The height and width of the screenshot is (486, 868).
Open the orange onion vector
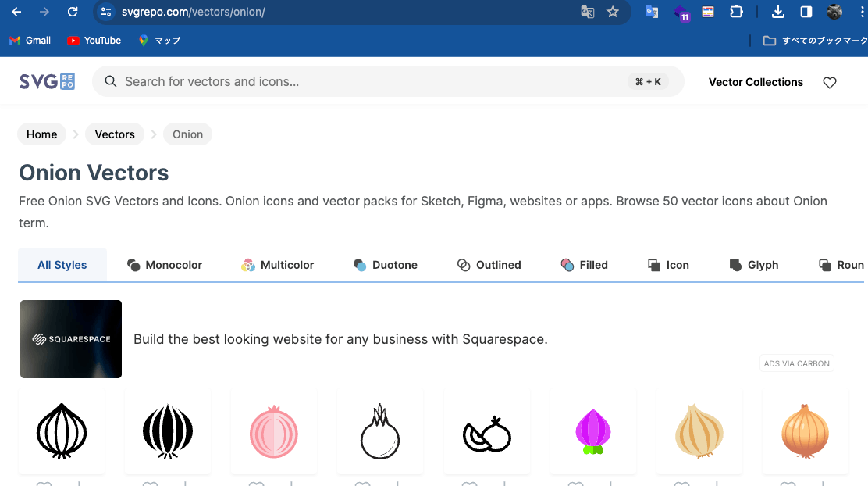[x=806, y=431]
